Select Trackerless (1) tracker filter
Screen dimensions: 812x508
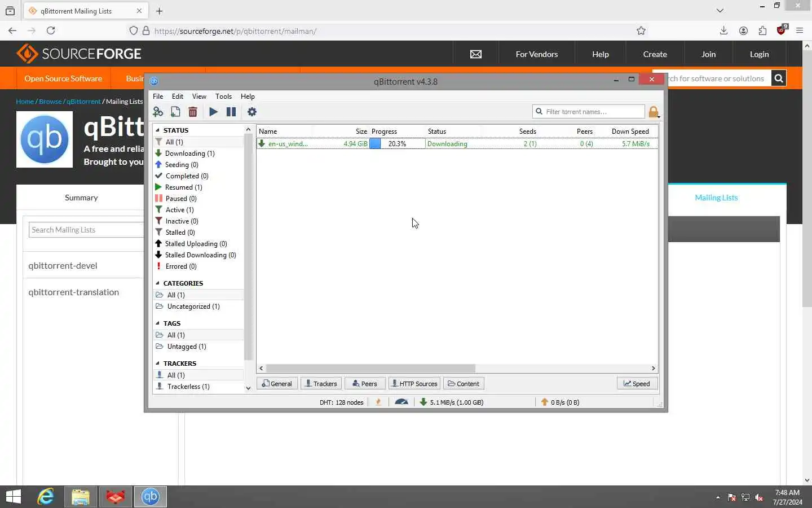click(198, 386)
